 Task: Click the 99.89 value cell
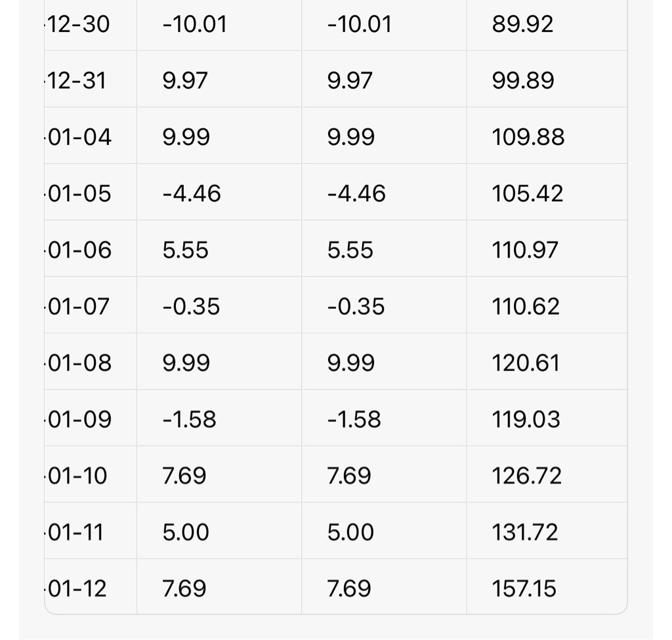coord(522,81)
